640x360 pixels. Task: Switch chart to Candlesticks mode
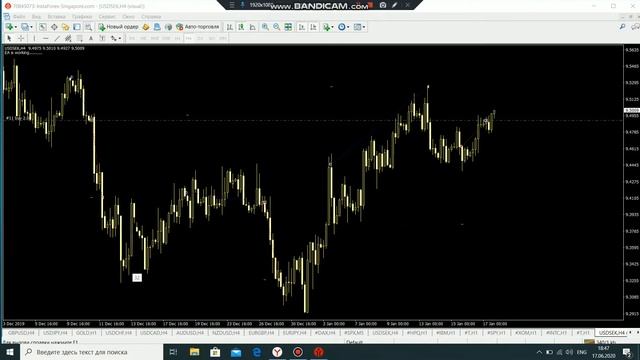click(x=241, y=27)
